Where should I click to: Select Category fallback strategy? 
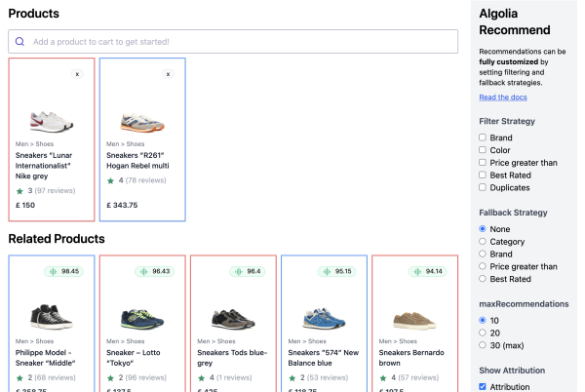(483, 241)
